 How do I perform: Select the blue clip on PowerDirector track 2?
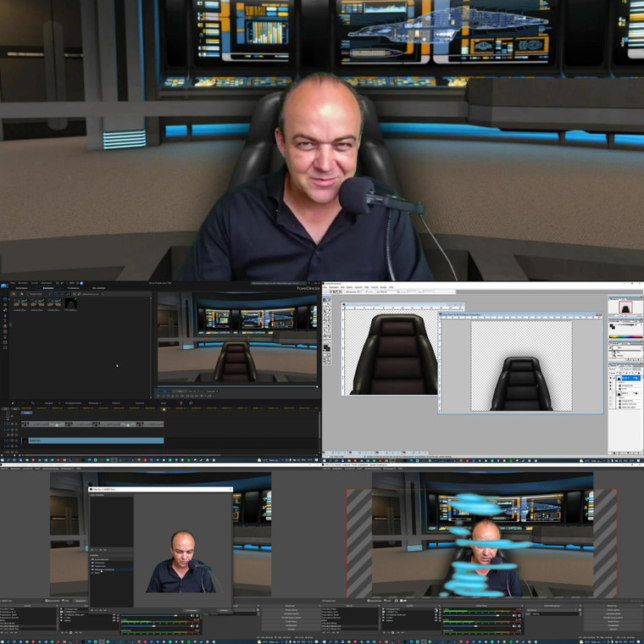pos(93,441)
